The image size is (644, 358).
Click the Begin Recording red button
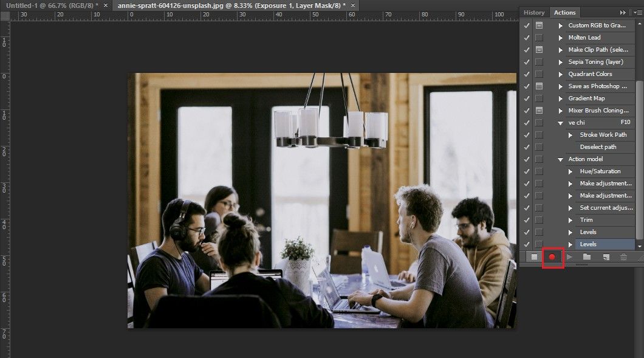(x=552, y=257)
